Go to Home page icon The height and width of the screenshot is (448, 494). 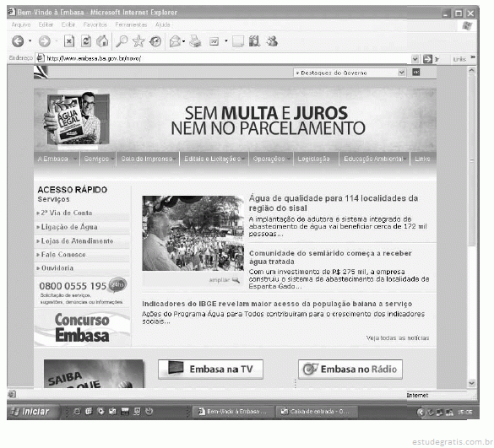(x=102, y=41)
